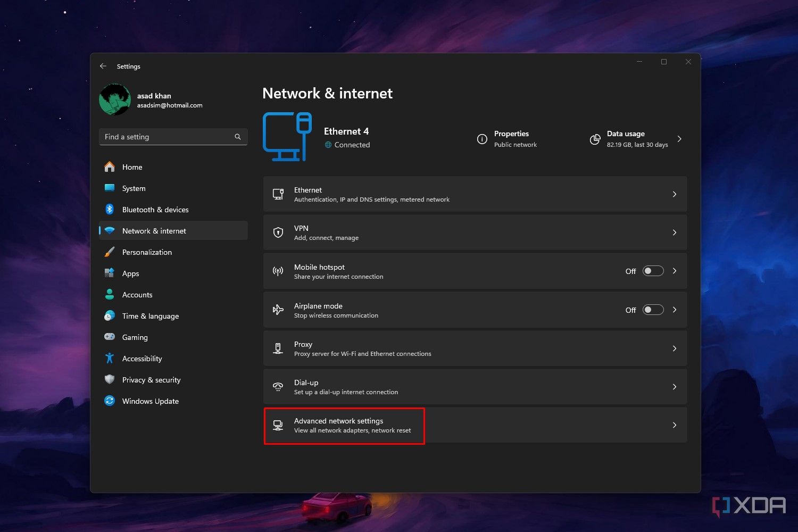Open Home from the sidebar
This screenshot has width=798, height=532.
(173, 167)
